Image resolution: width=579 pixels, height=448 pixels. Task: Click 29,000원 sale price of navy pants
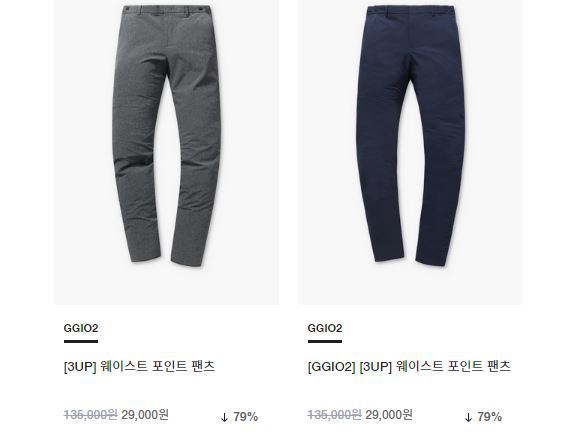click(389, 415)
